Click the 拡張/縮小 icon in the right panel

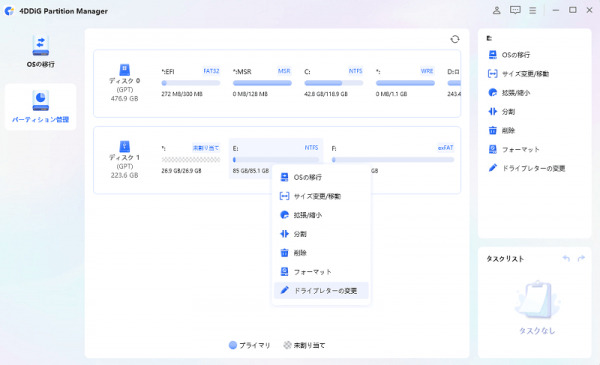492,93
